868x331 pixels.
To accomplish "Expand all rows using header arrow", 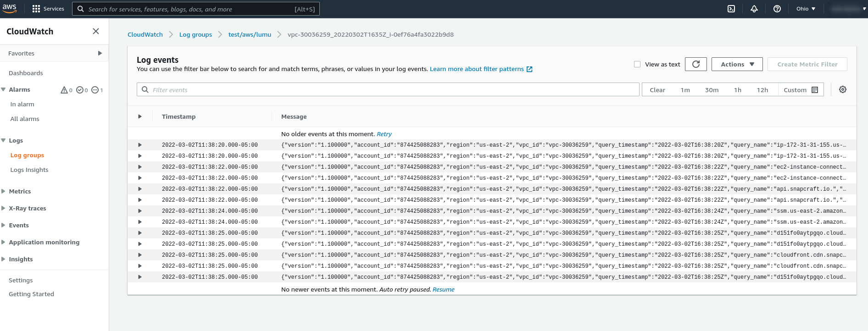I will [140, 116].
